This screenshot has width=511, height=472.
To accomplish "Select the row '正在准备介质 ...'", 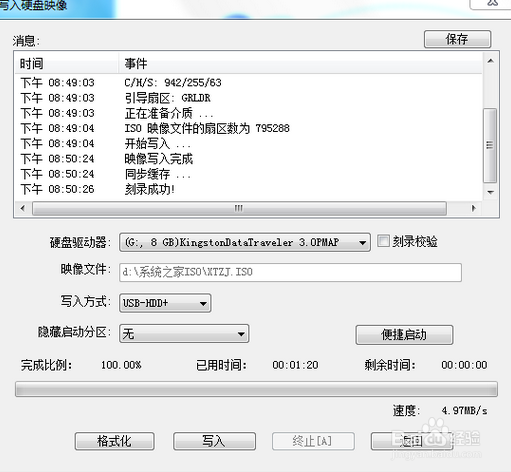I will tap(248, 113).
